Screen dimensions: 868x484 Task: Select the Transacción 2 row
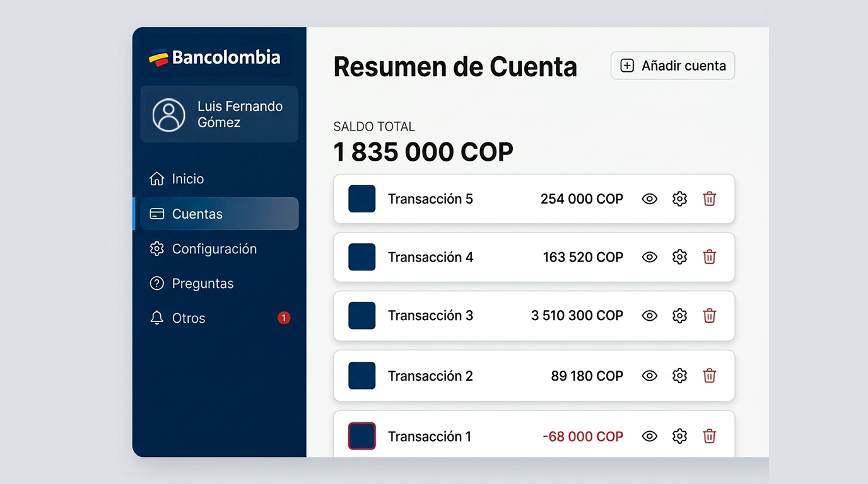[534, 376]
